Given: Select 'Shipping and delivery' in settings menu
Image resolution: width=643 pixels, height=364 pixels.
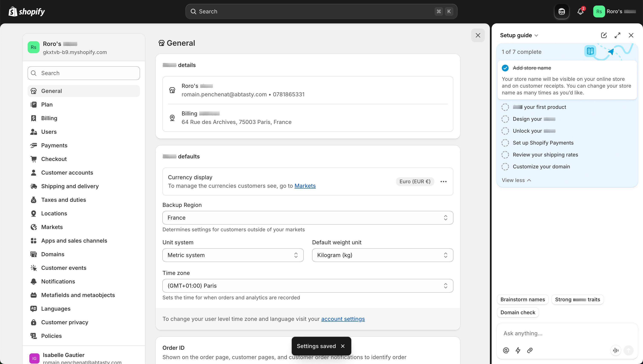Looking at the screenshot, I should pos(70,186).
